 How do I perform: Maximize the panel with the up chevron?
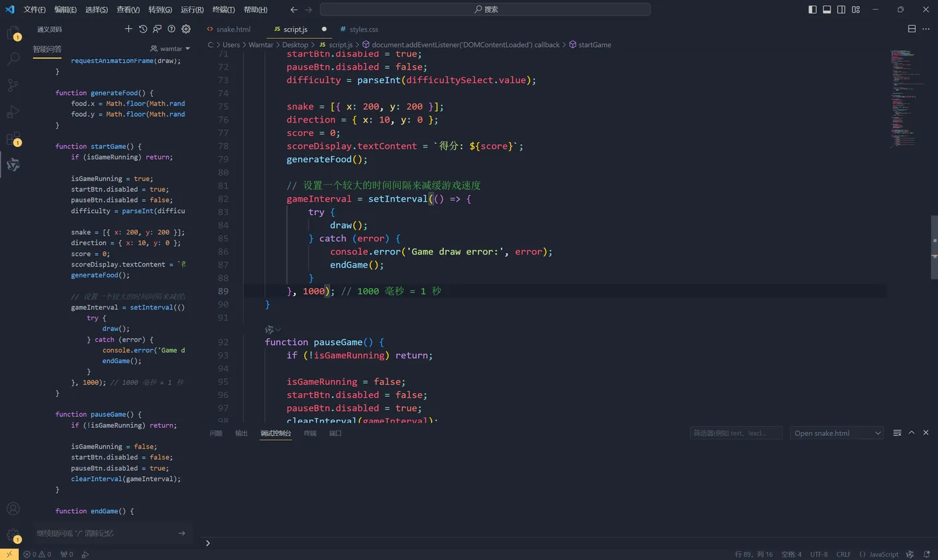[x=911, y=433]
